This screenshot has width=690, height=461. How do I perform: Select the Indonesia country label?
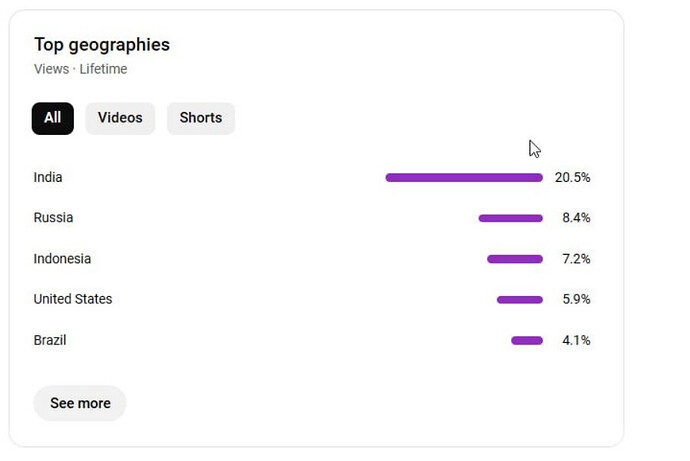coord(62,259)
